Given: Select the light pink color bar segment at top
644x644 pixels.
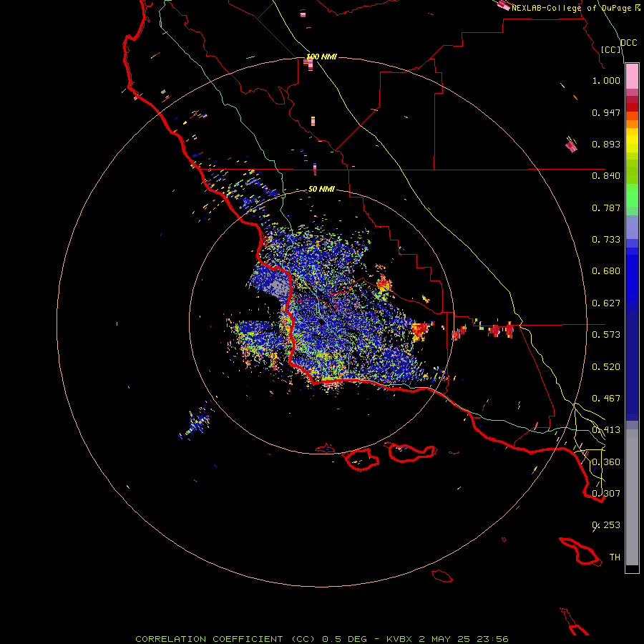Looking at the screenshot, I should pos(632,77).
